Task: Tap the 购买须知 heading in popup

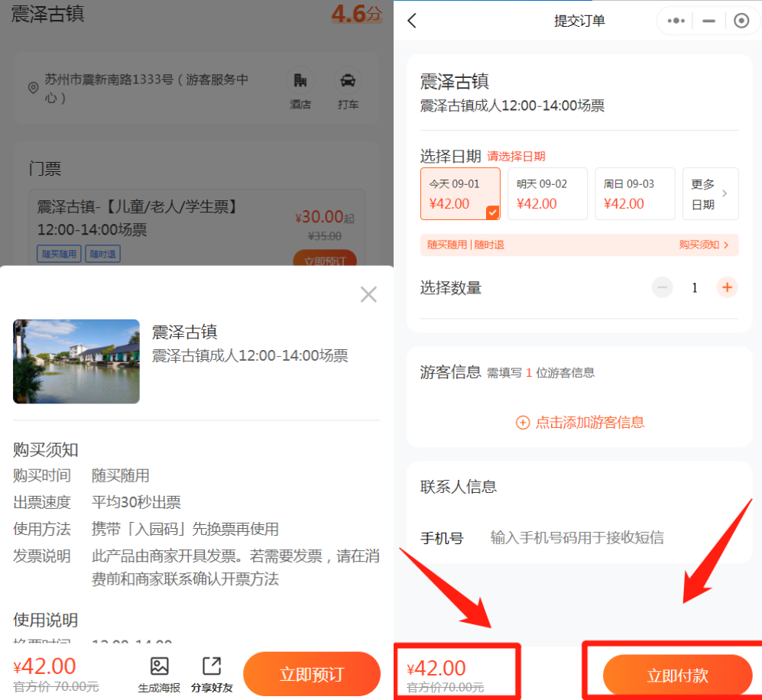Action: click(x=46, y=450)
